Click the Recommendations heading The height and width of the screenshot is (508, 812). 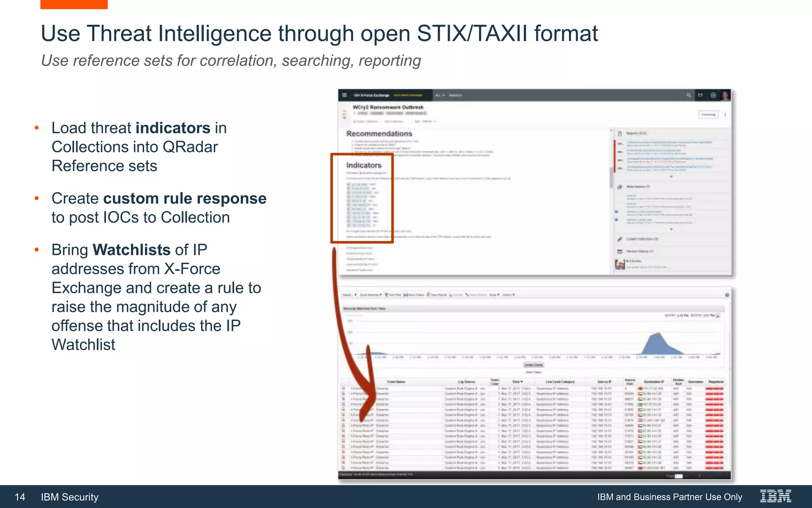[379, 134]
